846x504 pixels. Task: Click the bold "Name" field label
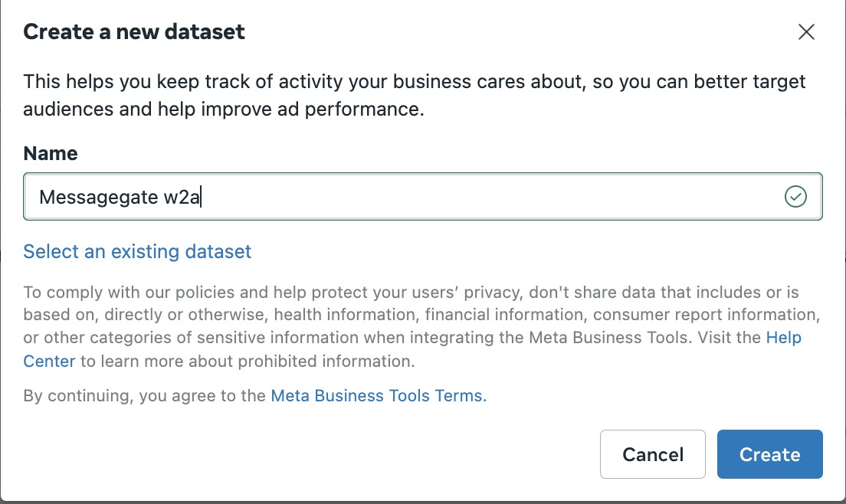(51, 153)
